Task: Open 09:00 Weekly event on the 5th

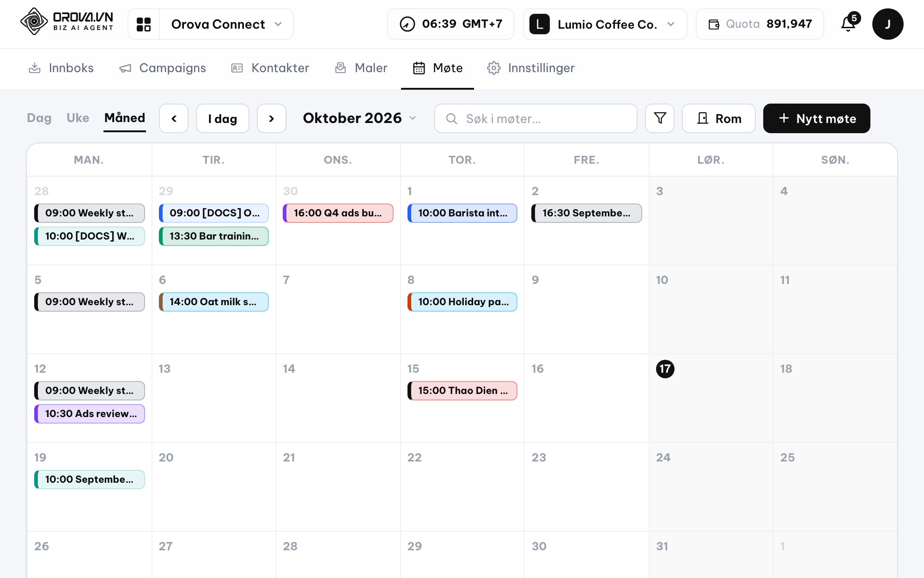Action: (x=90, y=302)
